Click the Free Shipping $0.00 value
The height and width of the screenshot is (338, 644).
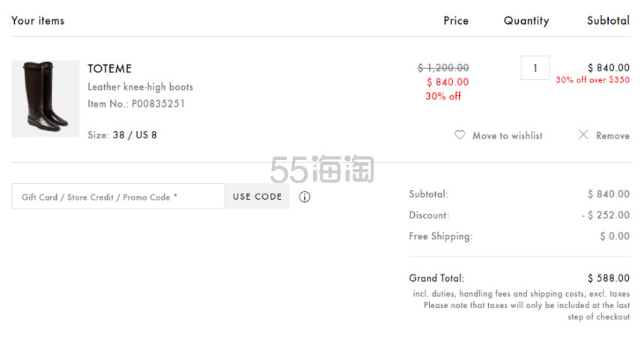tap(614, 236)
